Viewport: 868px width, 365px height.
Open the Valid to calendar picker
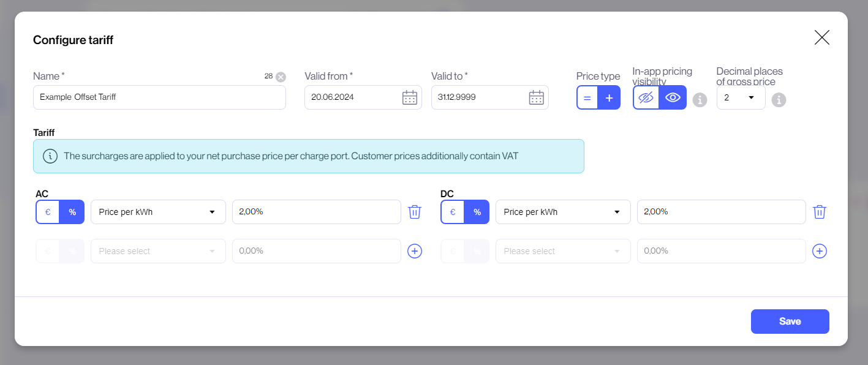click(536, 97)
